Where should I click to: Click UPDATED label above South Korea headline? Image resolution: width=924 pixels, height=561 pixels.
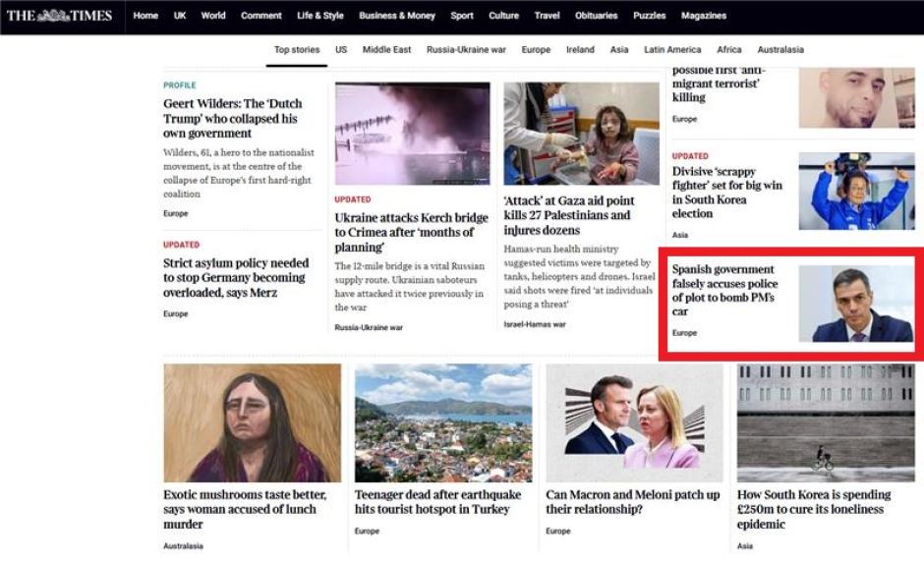[x=690, y=156]
